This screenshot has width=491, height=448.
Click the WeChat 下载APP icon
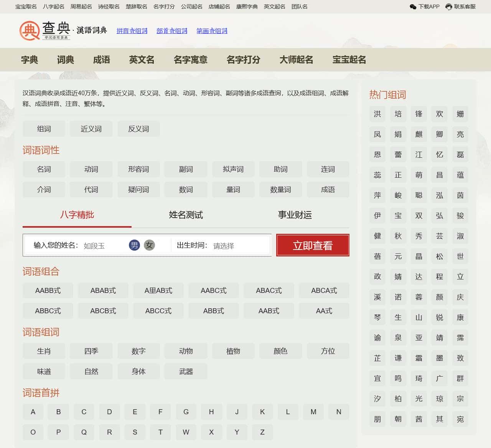point(413,7)
